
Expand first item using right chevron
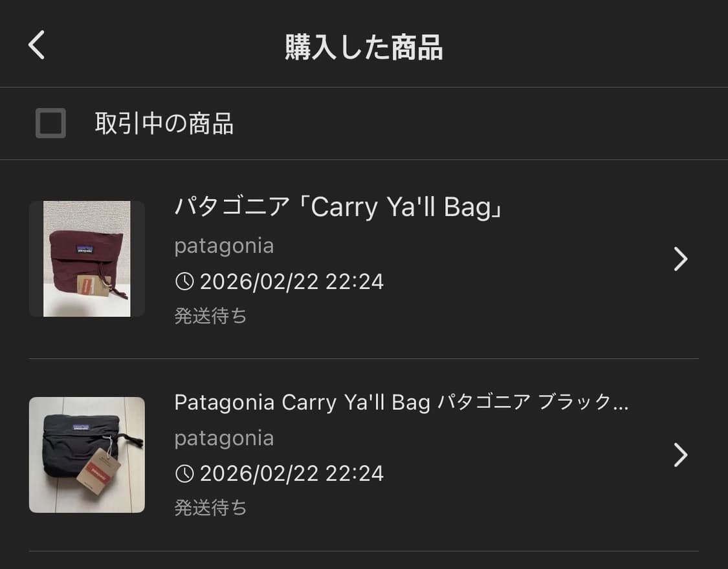click(680, 259)
